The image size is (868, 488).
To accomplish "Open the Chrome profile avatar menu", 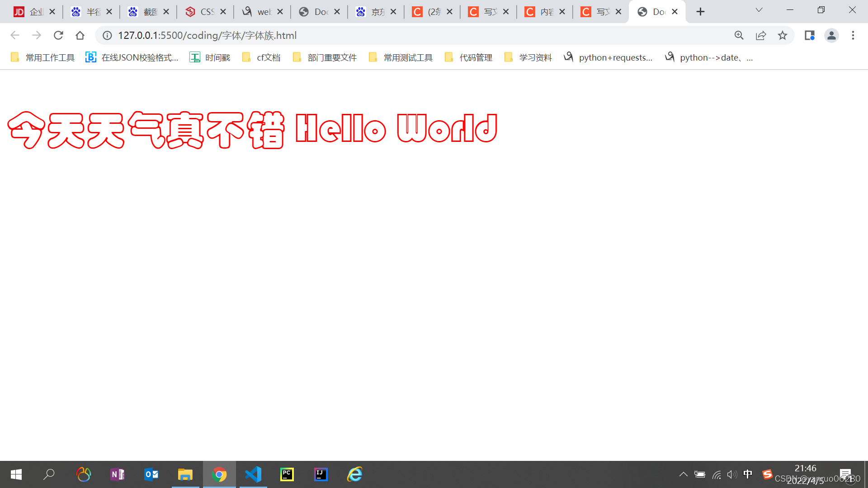I will pos(831,35).
